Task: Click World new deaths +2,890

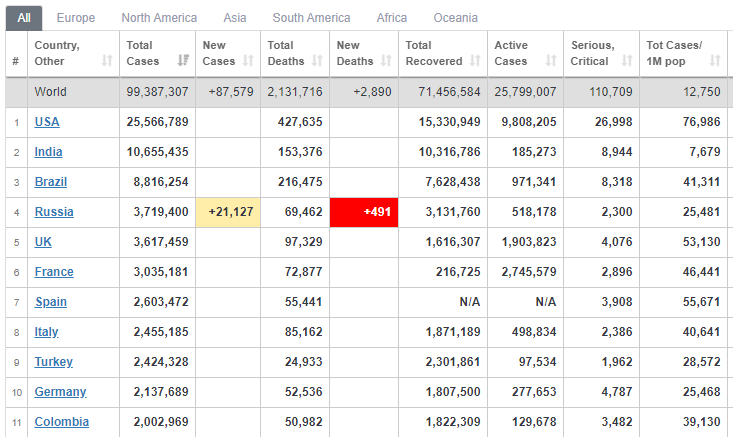Action: point(372,92)
